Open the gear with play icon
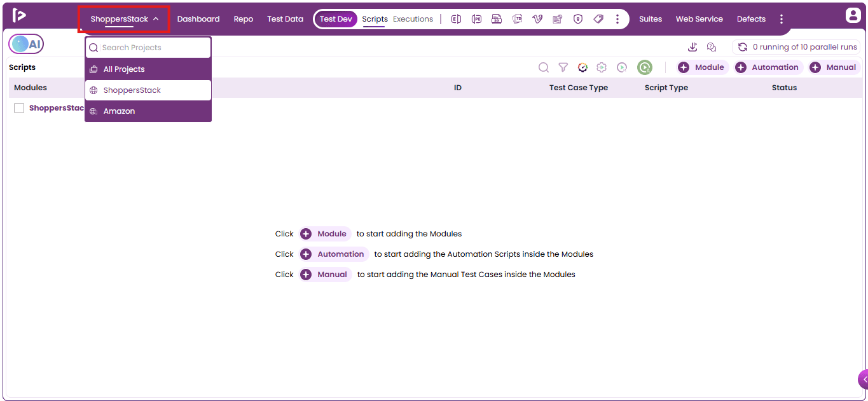The image size is (868, 401). click(x=602, y=67)
